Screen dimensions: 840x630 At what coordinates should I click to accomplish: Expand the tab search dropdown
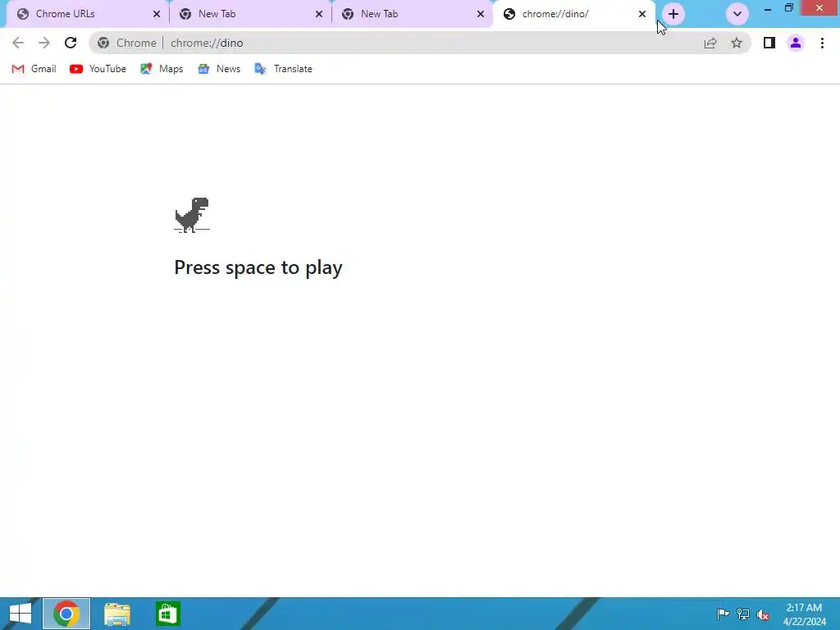[737, 14]
